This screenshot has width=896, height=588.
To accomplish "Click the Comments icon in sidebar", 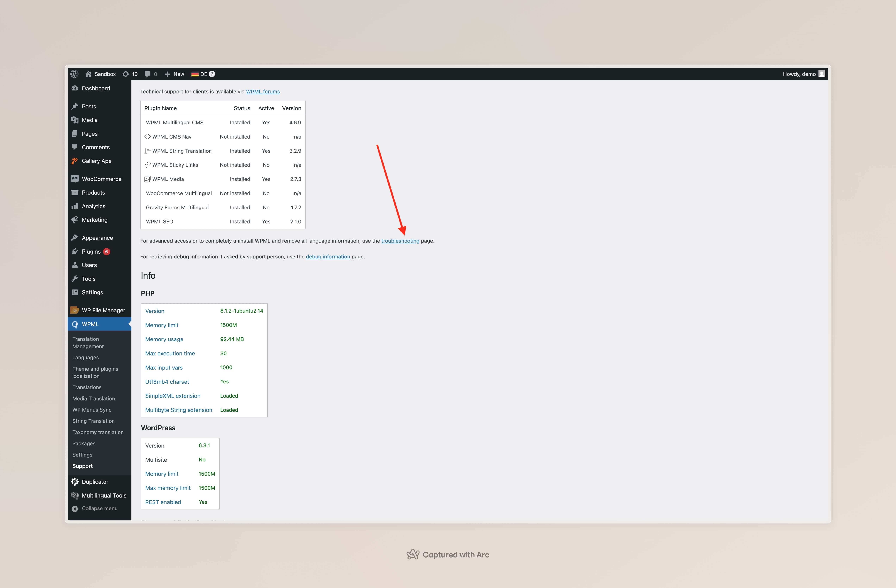I will pos(74,147).
